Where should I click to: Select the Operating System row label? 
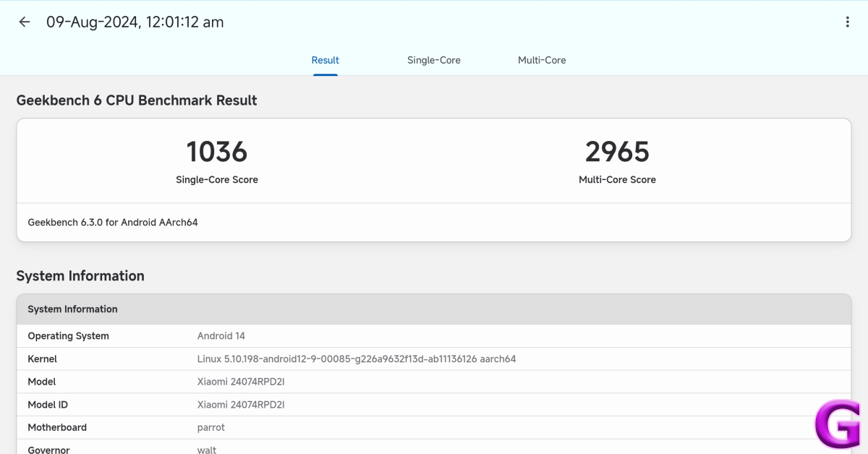[x=69, y=336]
